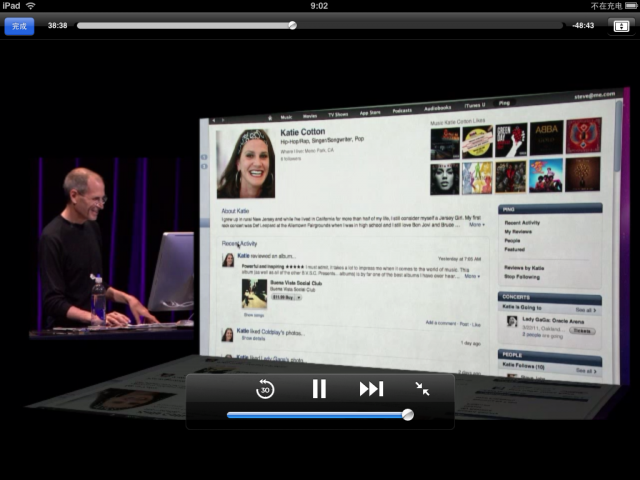Tap the 不在充电 not-charging status text
Image resolution: width=640 pixels, height=480 pixels.
pyautogui.click(x=606, y=6)
